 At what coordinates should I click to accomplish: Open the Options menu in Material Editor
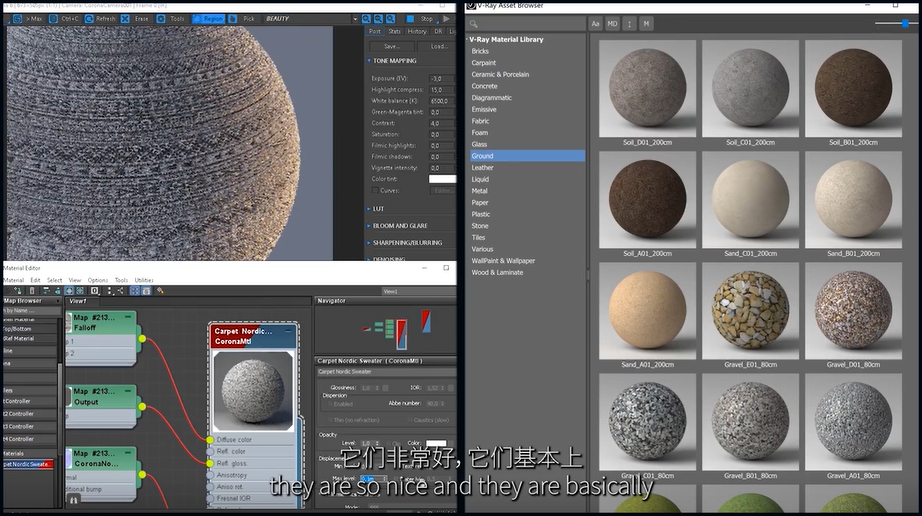tap(98, 280)
